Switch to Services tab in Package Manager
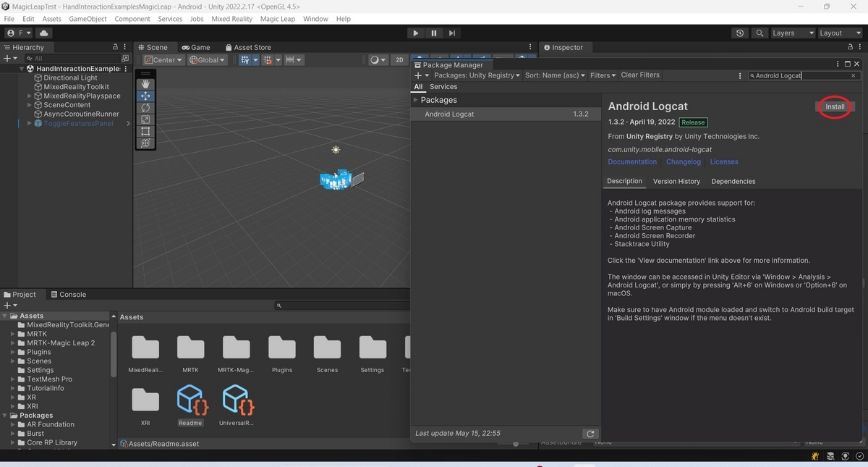Image resolution: width=868 pixels, height=467 pixels. [x=443, y=87]
